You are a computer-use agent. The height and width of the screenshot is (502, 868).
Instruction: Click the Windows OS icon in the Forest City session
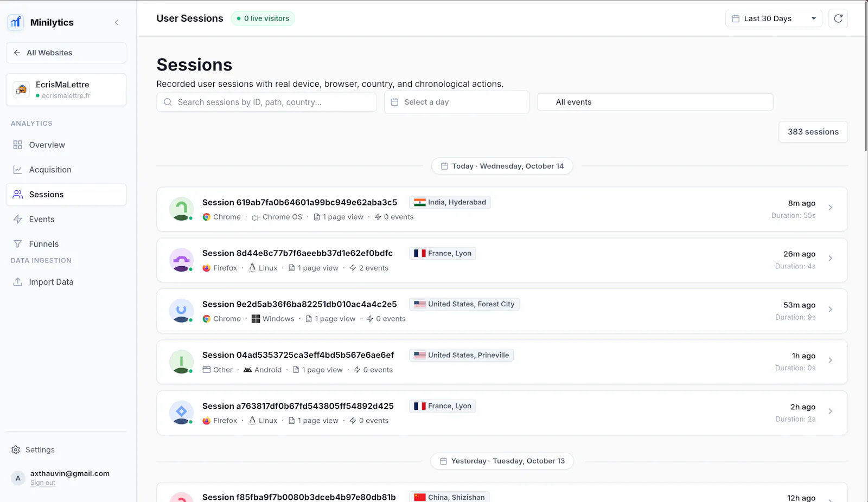[256, 319]
